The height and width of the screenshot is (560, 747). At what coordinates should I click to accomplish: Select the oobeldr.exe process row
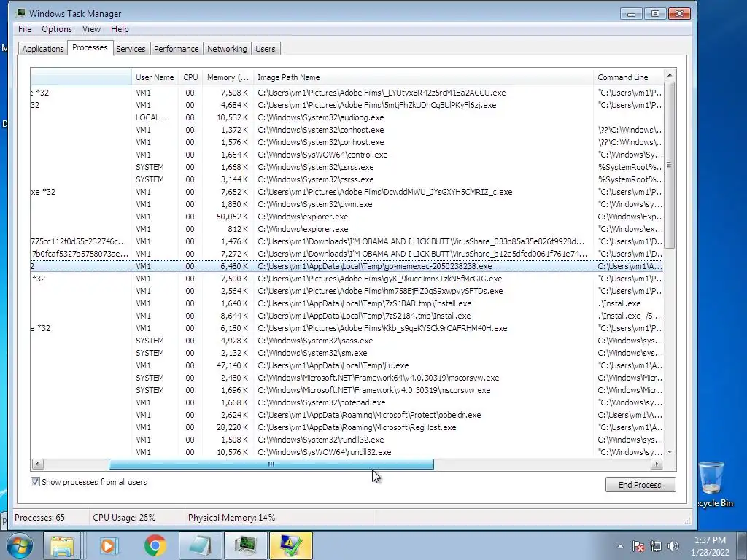click(347, 415)
